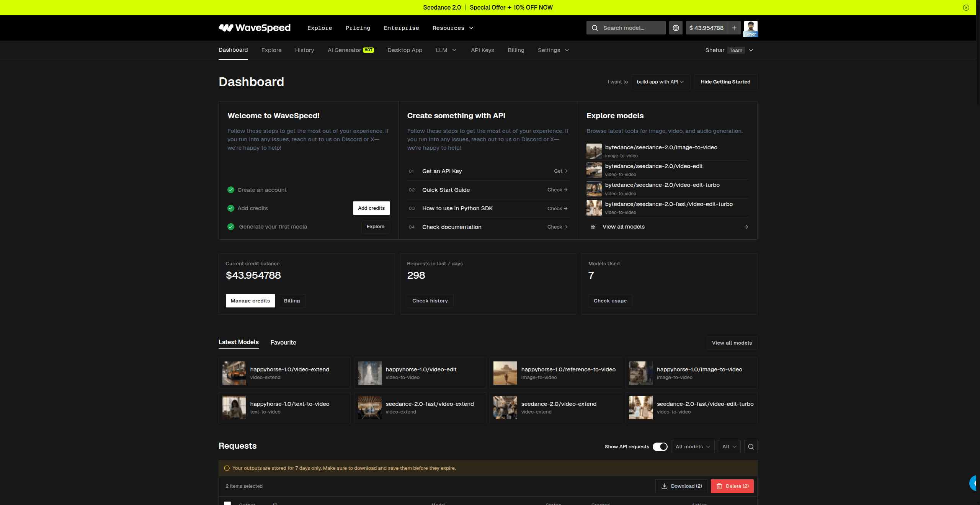Viewport: 980px width, 505px height.
Task: Expand the Resources menu in top nav
Action: [x=453, y=28]
